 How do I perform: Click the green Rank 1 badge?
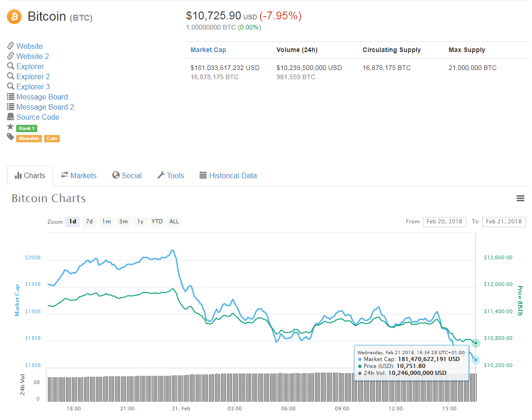click(x=27, y=128)
